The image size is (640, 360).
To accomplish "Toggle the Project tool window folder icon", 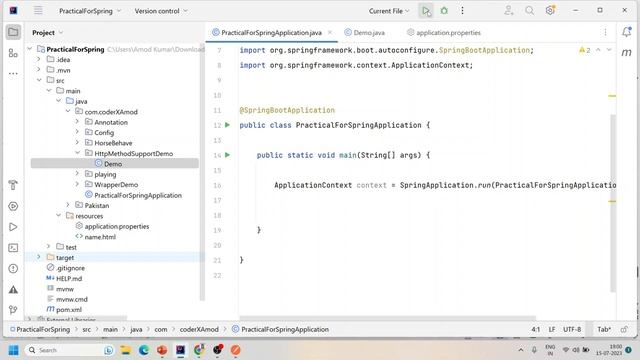I will pyautogui.click(x=13, y=32).
